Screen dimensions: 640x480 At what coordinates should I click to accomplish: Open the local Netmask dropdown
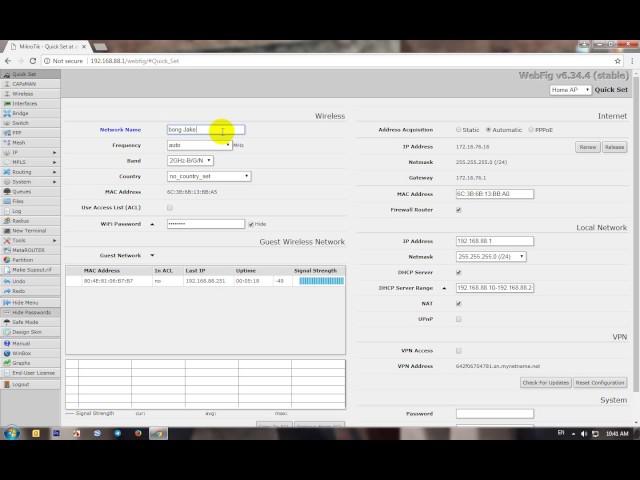click(x=491, y=257)
